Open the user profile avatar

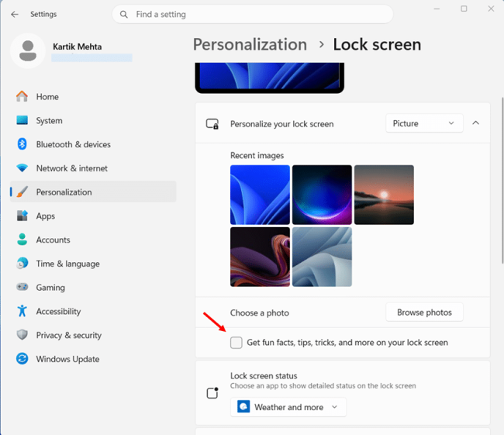tap(28, 51)
